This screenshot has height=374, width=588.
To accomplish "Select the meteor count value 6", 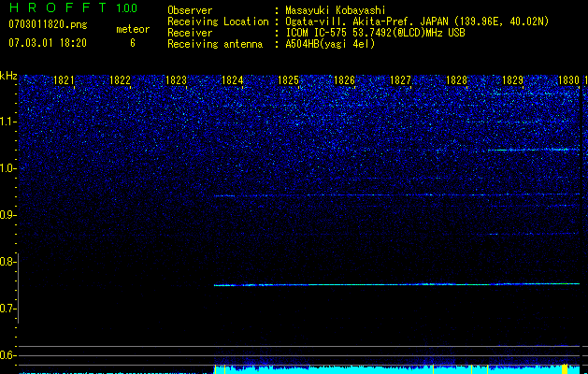I will (x=133, y=43).
